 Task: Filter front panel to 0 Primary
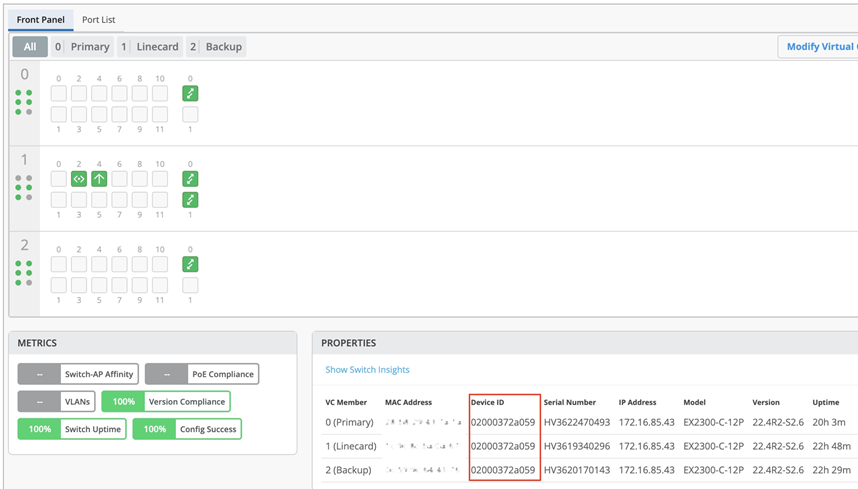[83, 46]
